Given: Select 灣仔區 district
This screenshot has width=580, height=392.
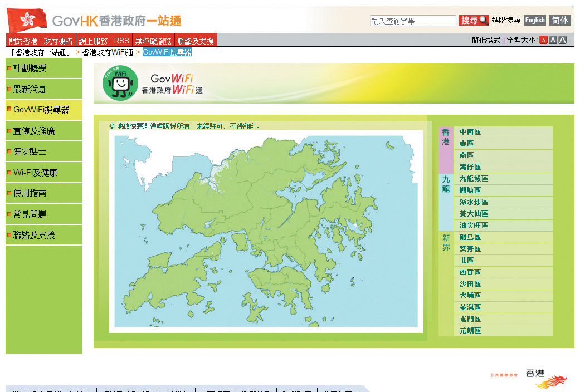Looking at the screenshot, I should (x=503, y=167).
